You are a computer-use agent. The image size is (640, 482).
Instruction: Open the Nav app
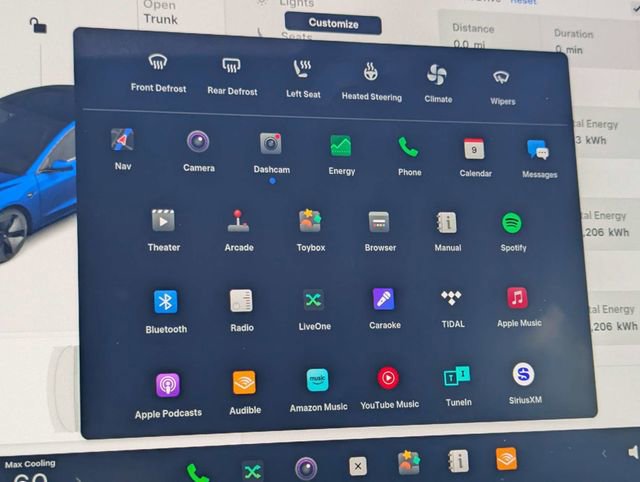(122, 141)
